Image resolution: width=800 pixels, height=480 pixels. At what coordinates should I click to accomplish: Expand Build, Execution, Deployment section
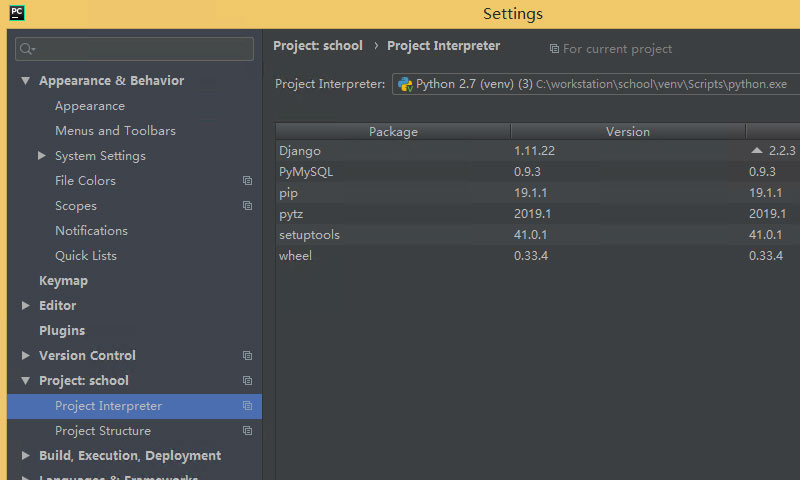click(x=26, y=456)
